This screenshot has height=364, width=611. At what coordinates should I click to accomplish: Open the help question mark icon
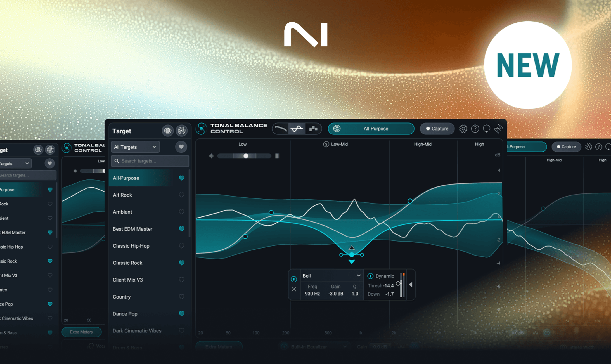475,129
